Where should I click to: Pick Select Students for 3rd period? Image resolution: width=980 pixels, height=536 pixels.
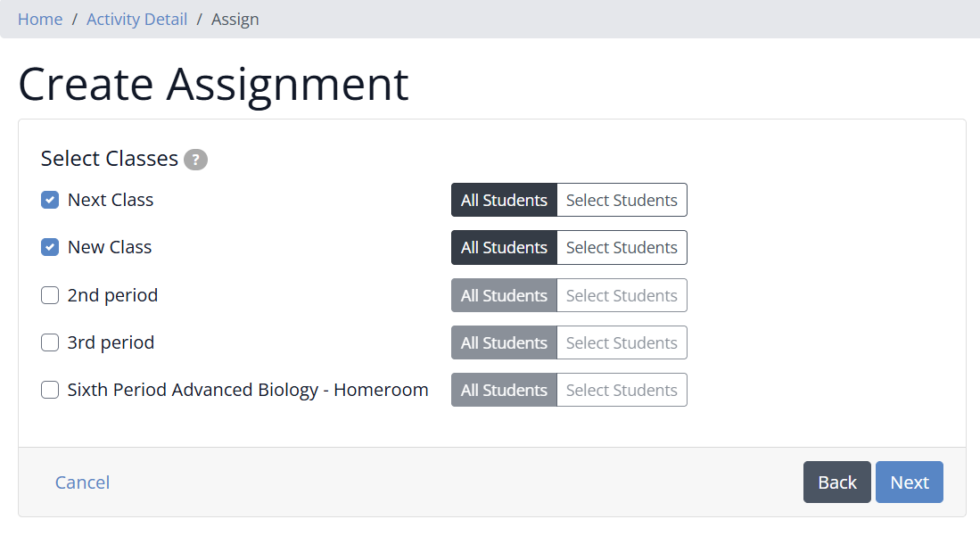click(622, 342)
